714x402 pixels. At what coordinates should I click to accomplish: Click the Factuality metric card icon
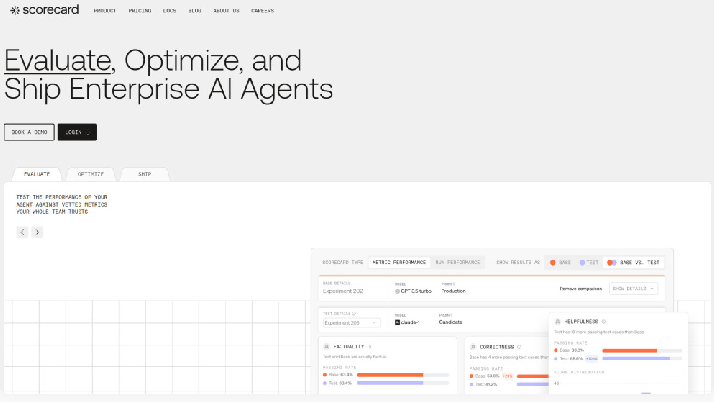pos(324,346)
